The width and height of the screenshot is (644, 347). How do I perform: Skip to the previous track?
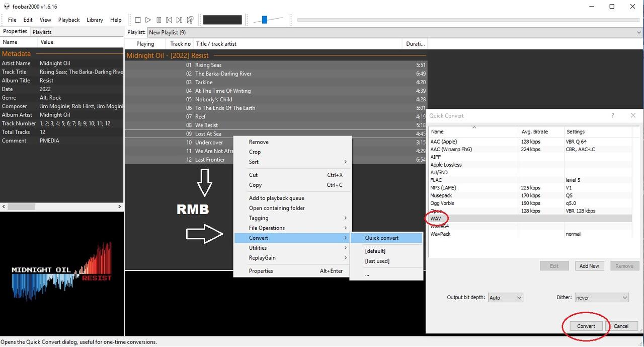click(169, 20)
